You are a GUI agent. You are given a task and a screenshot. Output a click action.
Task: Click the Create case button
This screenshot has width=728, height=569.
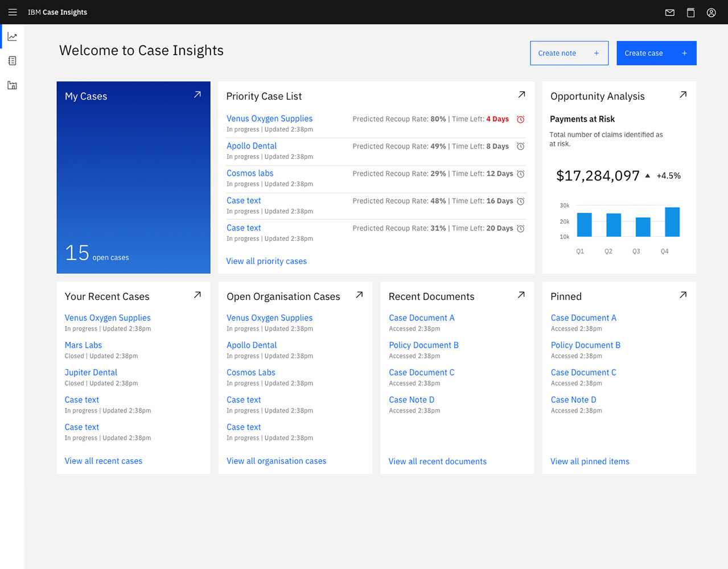tap(656, 53)
